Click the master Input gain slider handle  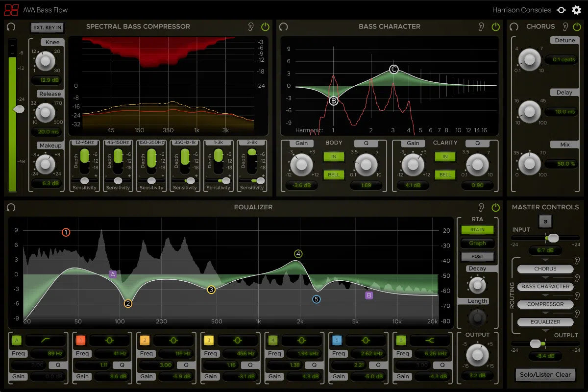click(x=553, y=238)
